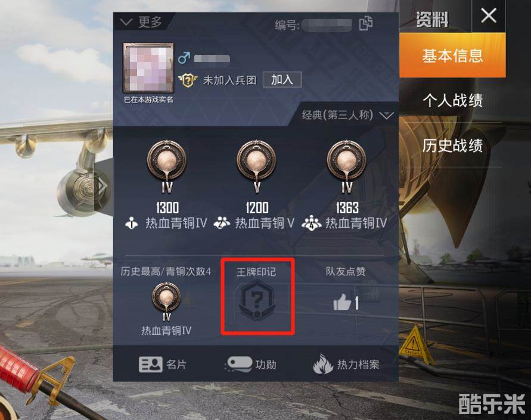Click the player avatar thumbnail
Viewport: 531px width, 420px height.
(x=148, y=68)
